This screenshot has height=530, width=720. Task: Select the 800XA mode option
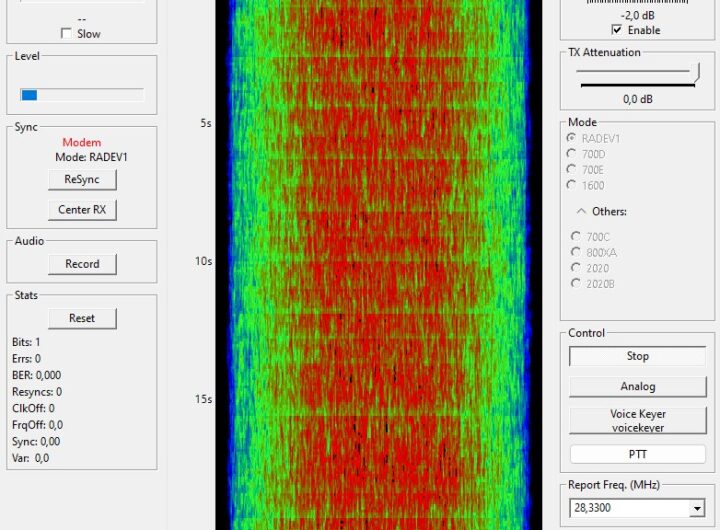[x=576, y=253]
